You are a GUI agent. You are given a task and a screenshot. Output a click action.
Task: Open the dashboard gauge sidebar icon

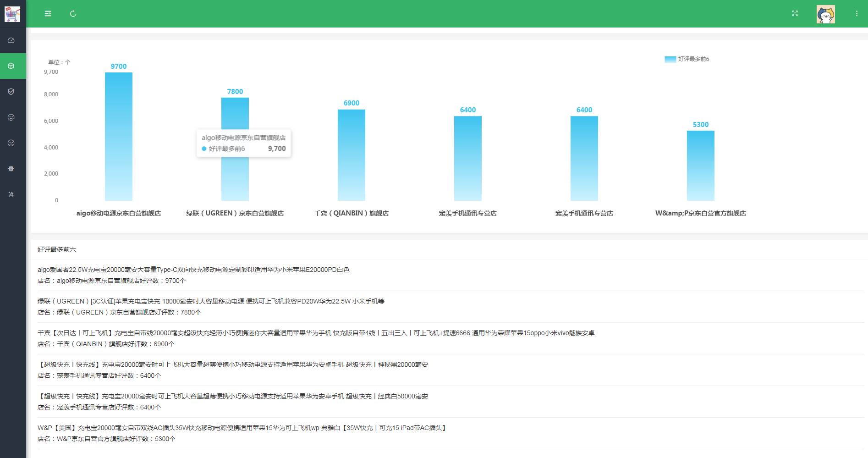pyautogui.click(x=11, y=40)
